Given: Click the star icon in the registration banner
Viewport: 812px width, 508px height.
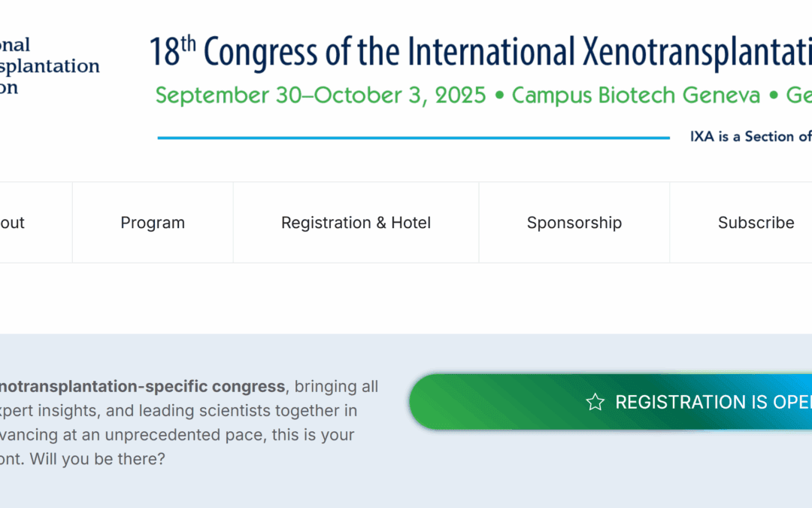Looking at the screenshot, I should tap(595, 402).
